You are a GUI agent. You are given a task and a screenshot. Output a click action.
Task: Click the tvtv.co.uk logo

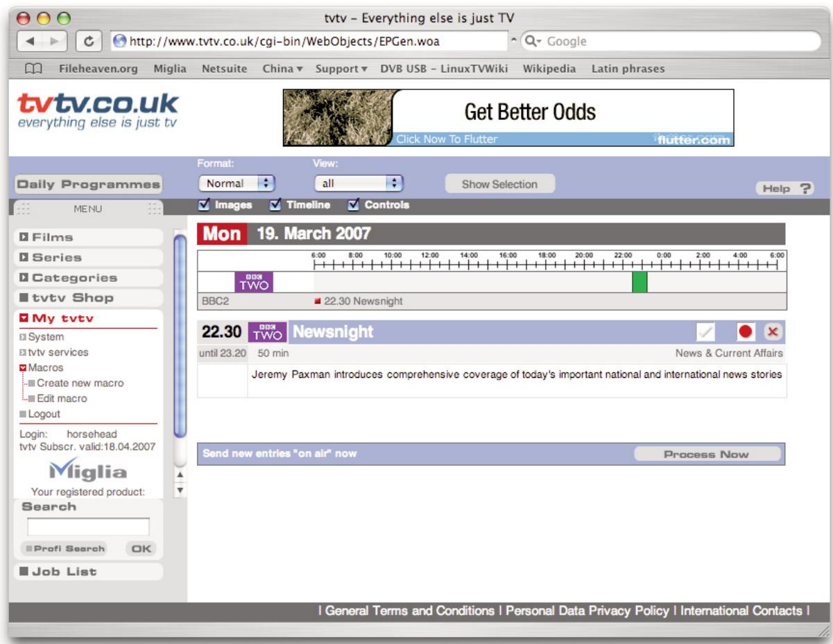[98, 111]
